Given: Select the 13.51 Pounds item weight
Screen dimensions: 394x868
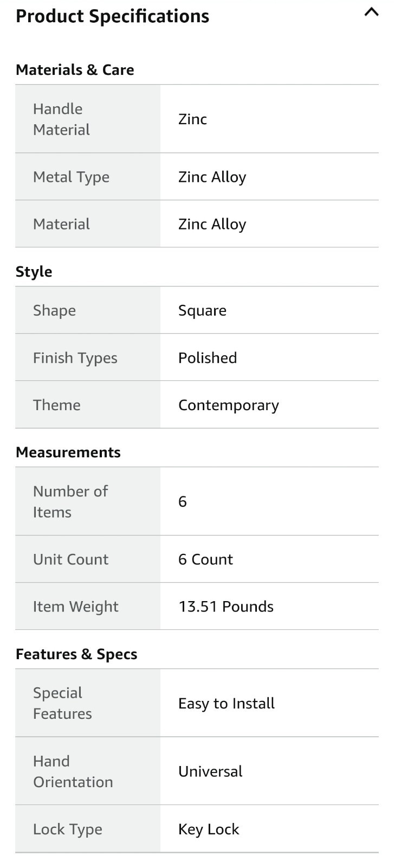Looking at the screenshot, I should coord(225,607).
